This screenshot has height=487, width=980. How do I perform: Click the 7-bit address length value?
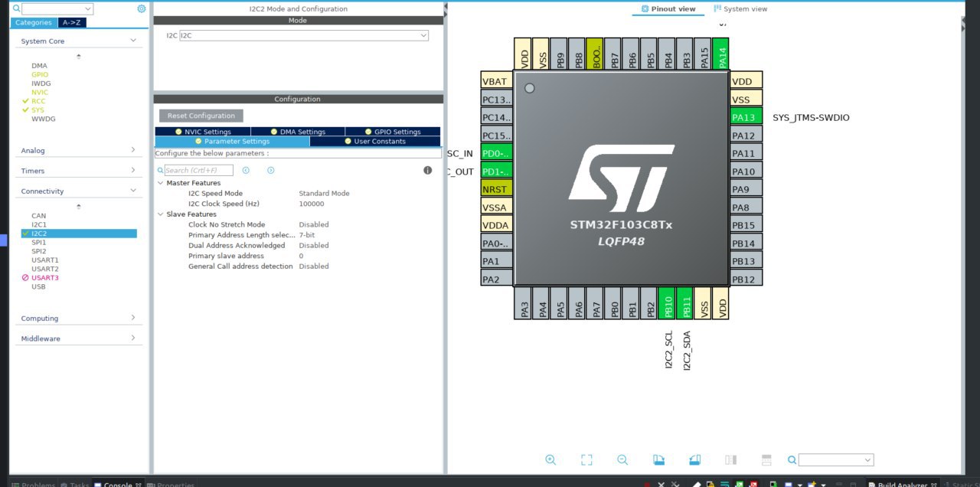click(306, 235)
